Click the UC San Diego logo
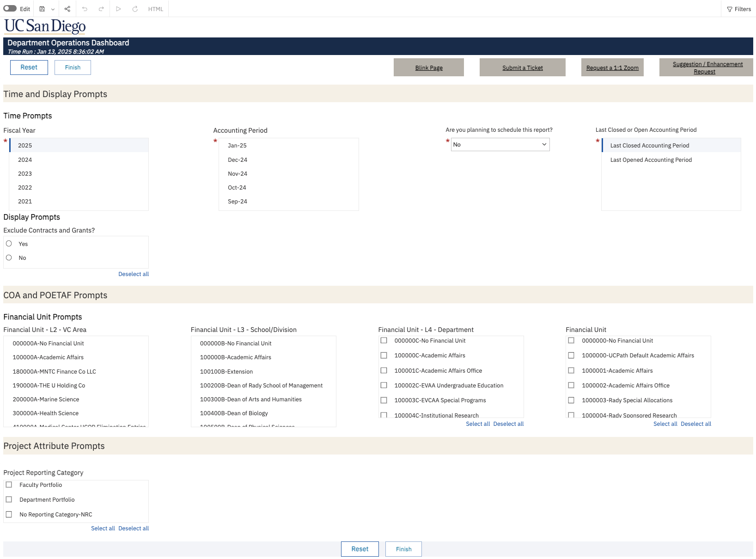The height and width of the screenshot is (559, 756). pos(45,26)
